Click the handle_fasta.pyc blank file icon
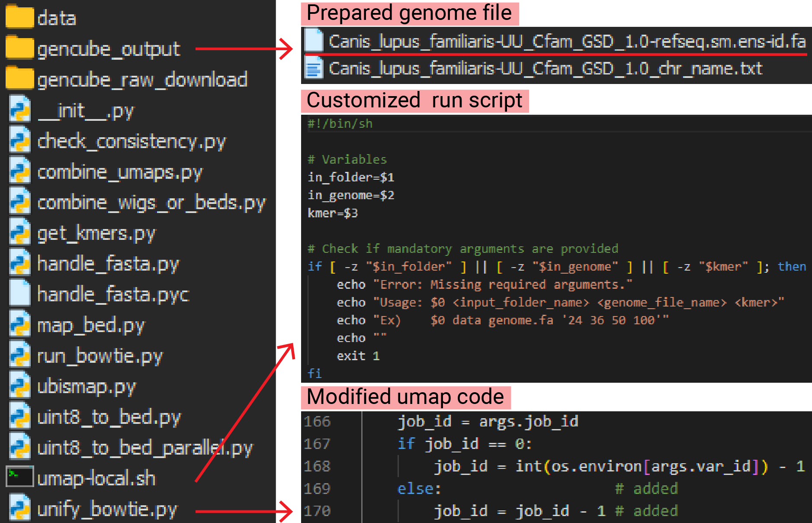The height and width of the screenshot is (523, 812). point(20,293)
